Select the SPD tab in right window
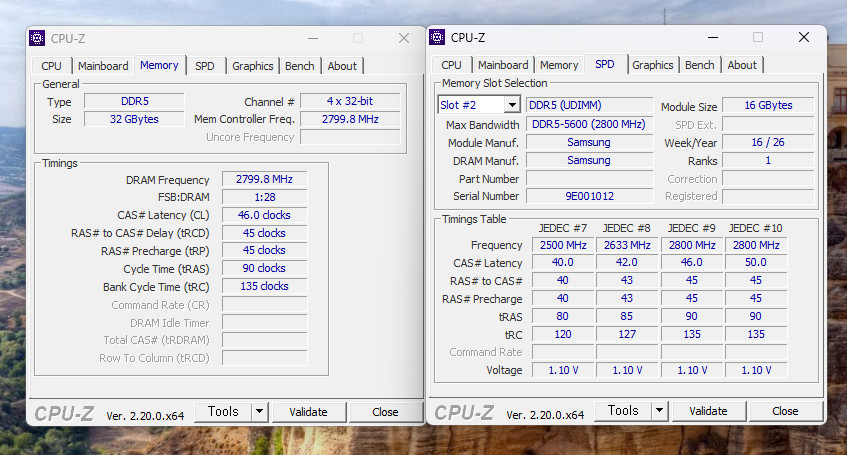Image resolution: width=847 pixels, height=455 pixels. coord(605,64)
